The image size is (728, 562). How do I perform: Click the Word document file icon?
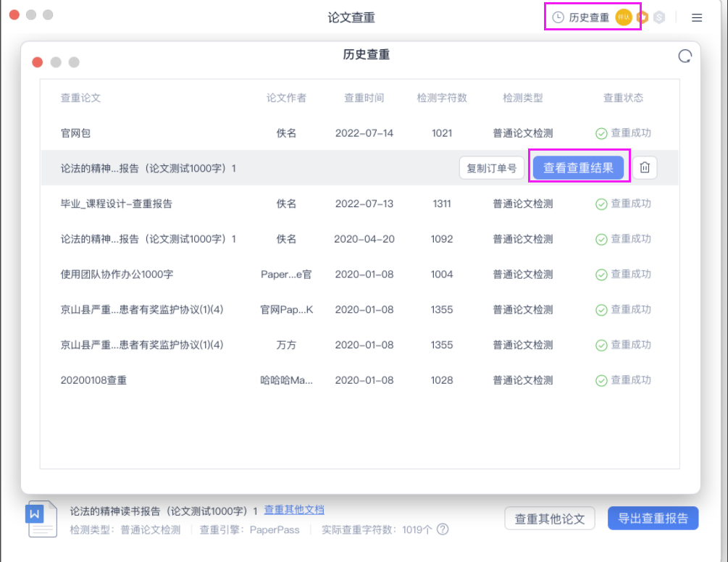pos(42,519)
